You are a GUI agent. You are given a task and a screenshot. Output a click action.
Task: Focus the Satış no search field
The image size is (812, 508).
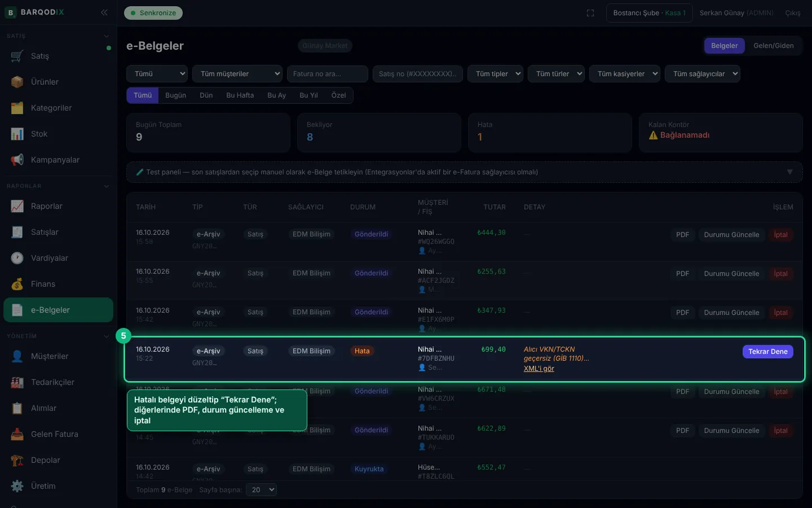click(x=418, y=74)
